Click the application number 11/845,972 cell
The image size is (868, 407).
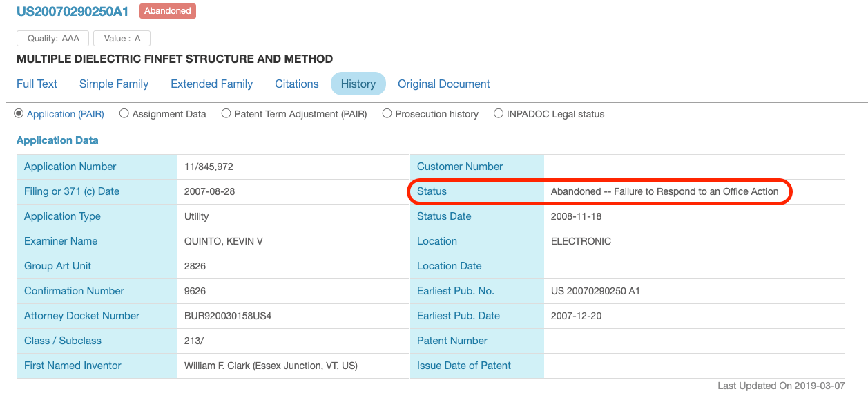293,167
